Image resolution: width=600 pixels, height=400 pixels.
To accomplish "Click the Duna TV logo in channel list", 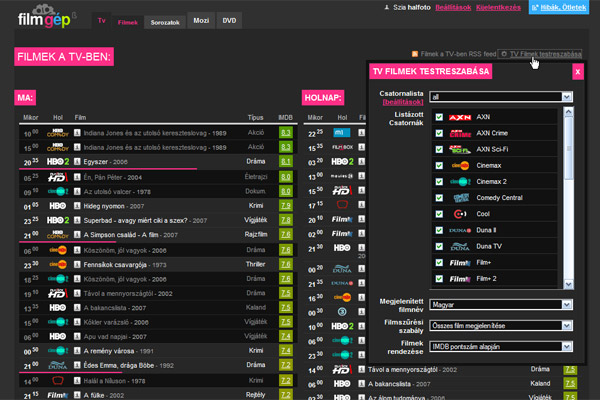I will (459, 245).
